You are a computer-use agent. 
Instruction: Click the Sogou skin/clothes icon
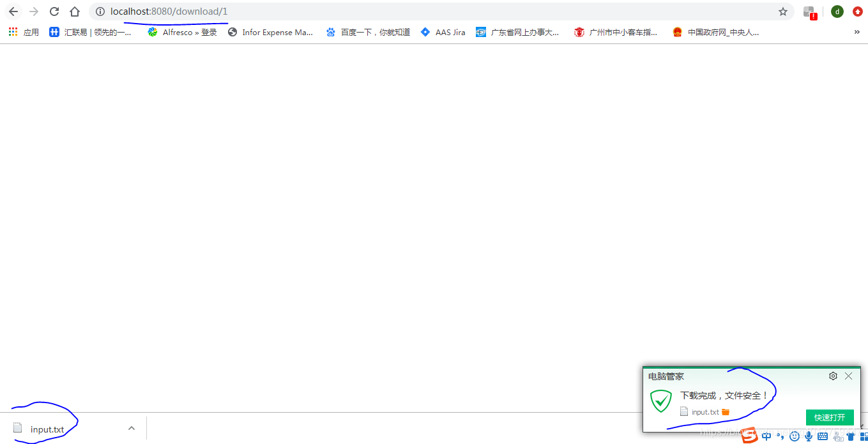coord(851,436)
